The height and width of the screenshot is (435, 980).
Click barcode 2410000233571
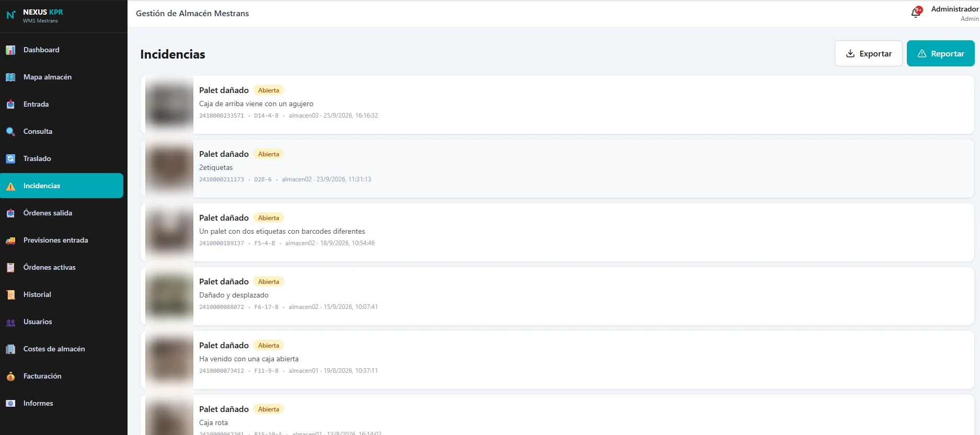pyautogui.click(x=222, y=116)
